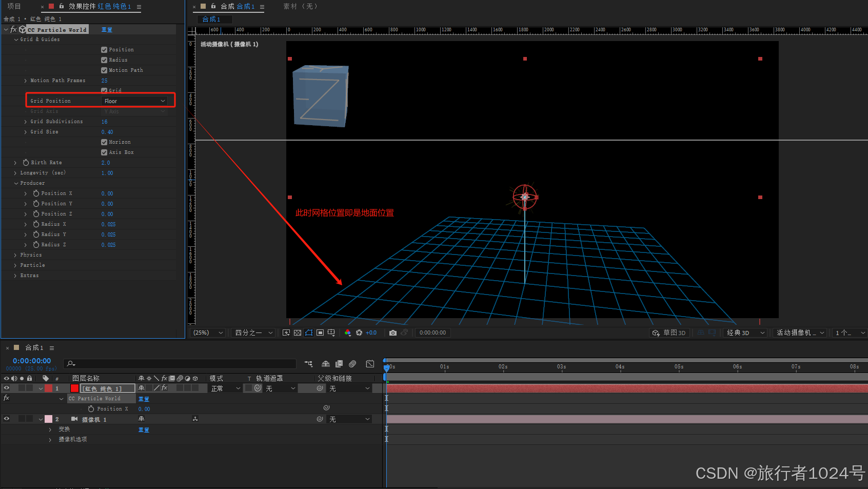The height and width of the screenshot is (489, 868).
Task: Open graph editor icon in timeline
Action: [x=370, y=364]
